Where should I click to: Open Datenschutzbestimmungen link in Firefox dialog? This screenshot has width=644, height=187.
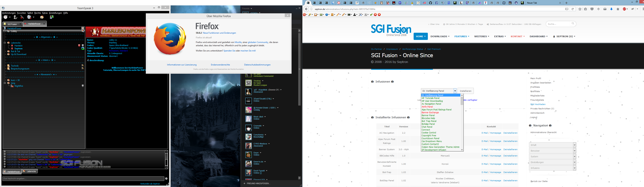pyautogui.click(x=257, y=65)
